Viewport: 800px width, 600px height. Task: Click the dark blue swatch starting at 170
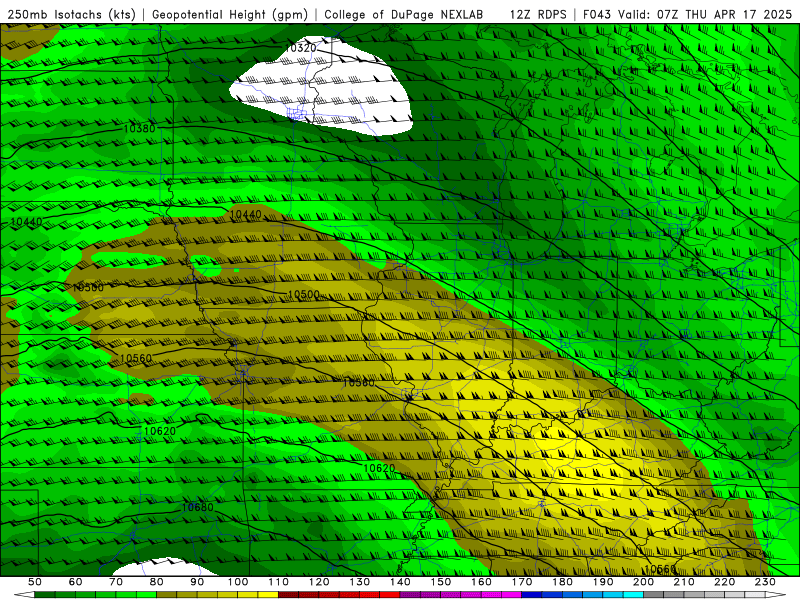coord(532,595)
